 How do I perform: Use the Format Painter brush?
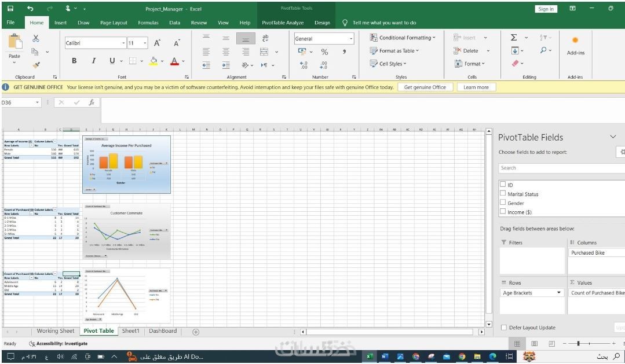(36, 64)
